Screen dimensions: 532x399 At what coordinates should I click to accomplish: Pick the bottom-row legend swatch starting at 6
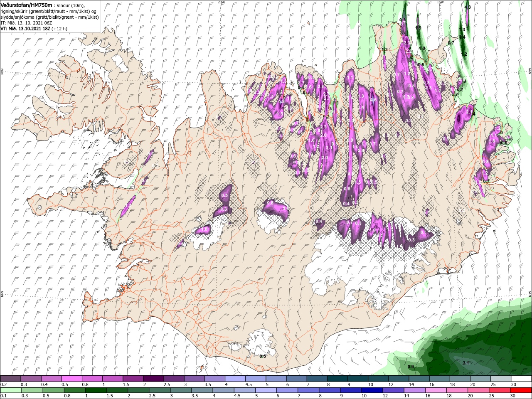coord(287,390)
